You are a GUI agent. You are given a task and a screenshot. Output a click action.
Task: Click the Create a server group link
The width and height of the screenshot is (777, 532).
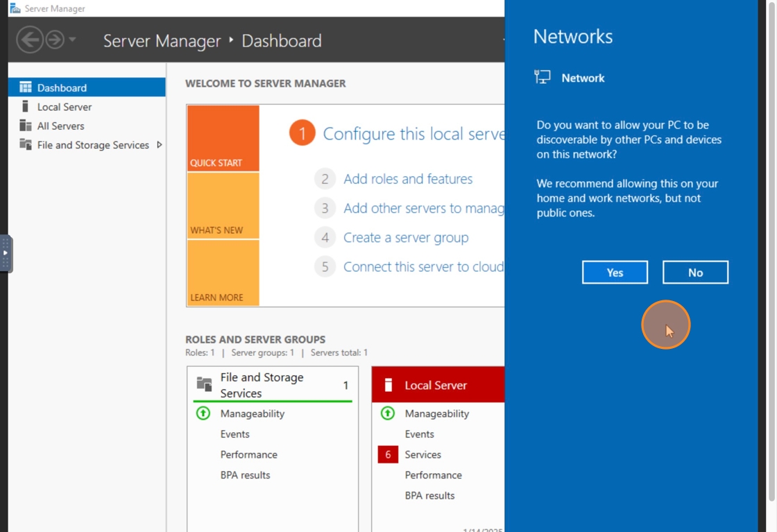click(x=406, y=238)
